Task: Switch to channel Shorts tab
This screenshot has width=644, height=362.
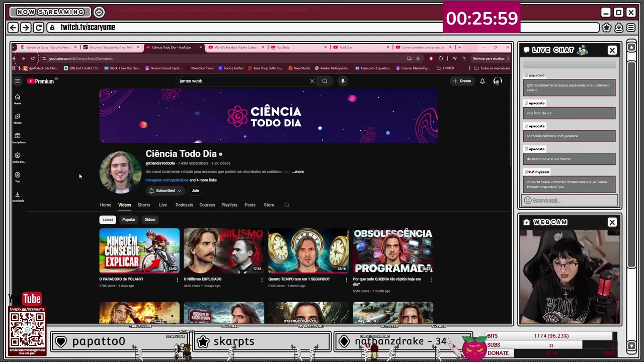Action: pyautogui.click(x=144, y=205)
